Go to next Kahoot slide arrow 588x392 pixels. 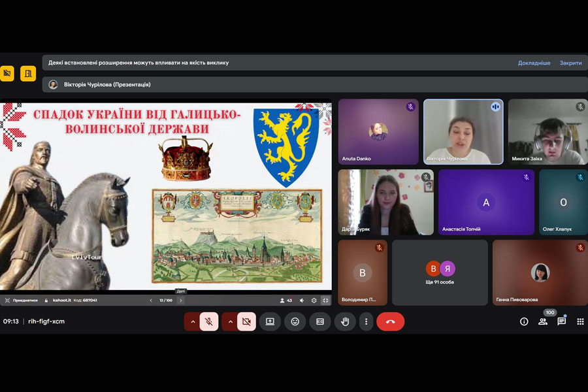[181, 300]
